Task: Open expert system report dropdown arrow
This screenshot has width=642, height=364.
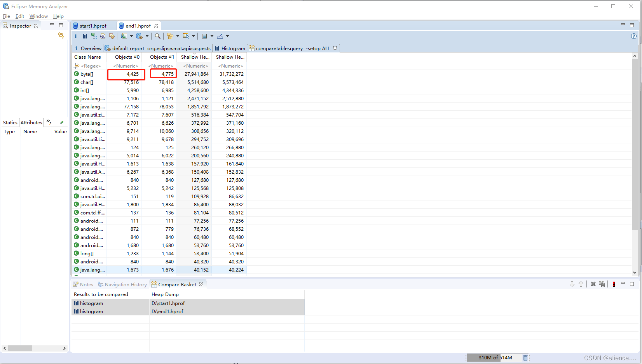Action: click(x=131, y=36)
